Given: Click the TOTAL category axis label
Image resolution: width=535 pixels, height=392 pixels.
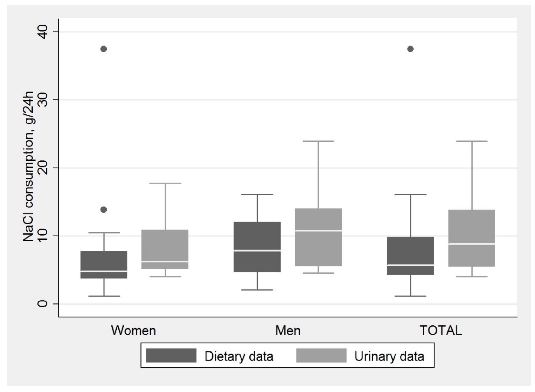Looking at the screenshot, I should pyautogui.click(x=441, y=330).
